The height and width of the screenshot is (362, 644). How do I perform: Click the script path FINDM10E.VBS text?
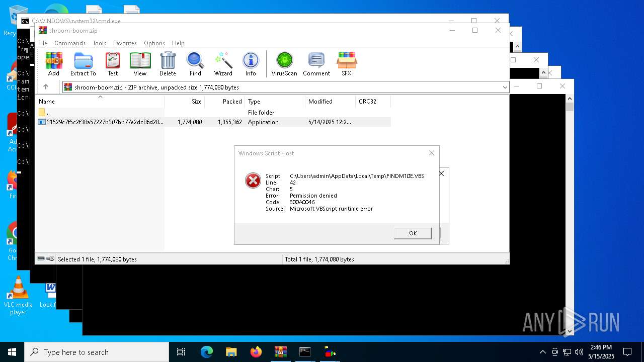click(357, 176)
